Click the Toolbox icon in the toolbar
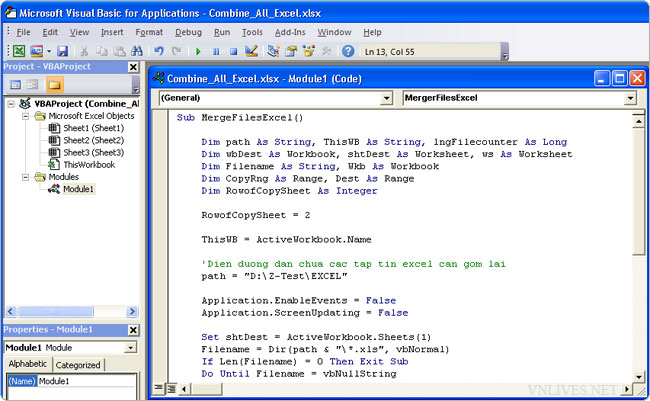This screenshot has height=401, width=650. (327, 51)
